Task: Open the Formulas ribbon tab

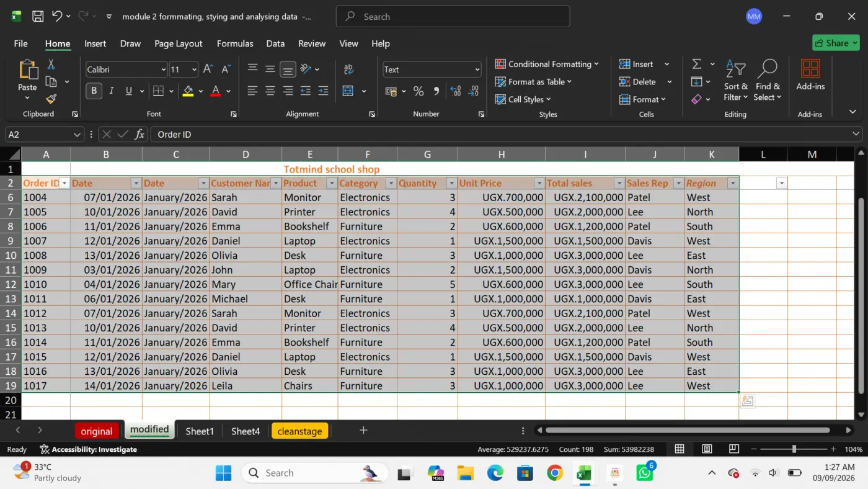Action: point(235,43)
